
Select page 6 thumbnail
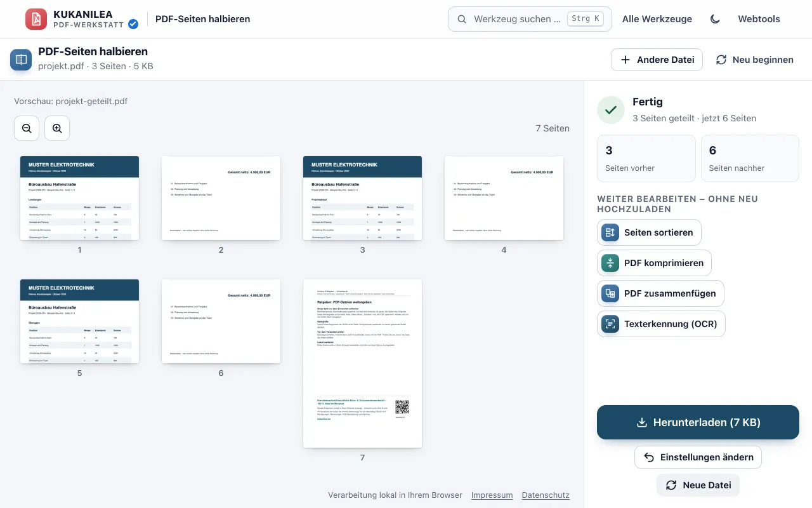pyautogui.click(x=221, y=321)
